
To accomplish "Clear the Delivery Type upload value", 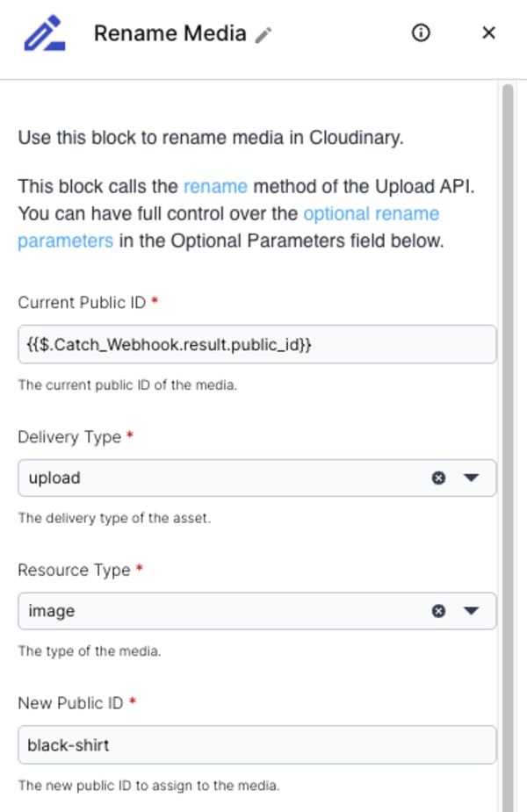I will (438, 478).
